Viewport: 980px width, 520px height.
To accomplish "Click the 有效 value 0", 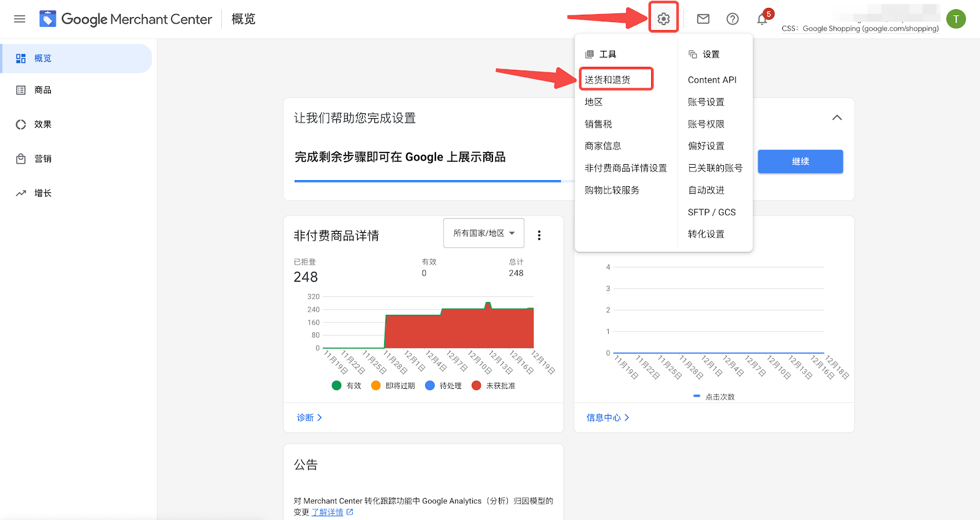I will point(424,273).
